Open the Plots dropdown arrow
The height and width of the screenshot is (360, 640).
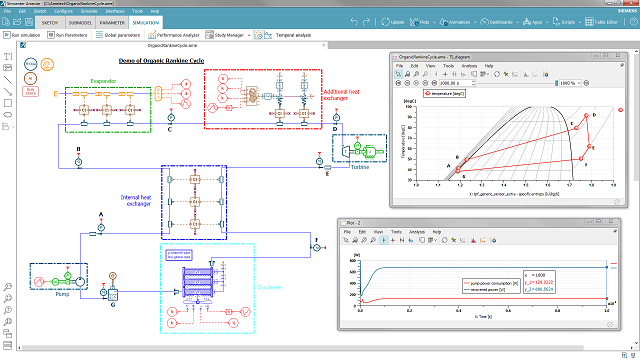[434, 22]
